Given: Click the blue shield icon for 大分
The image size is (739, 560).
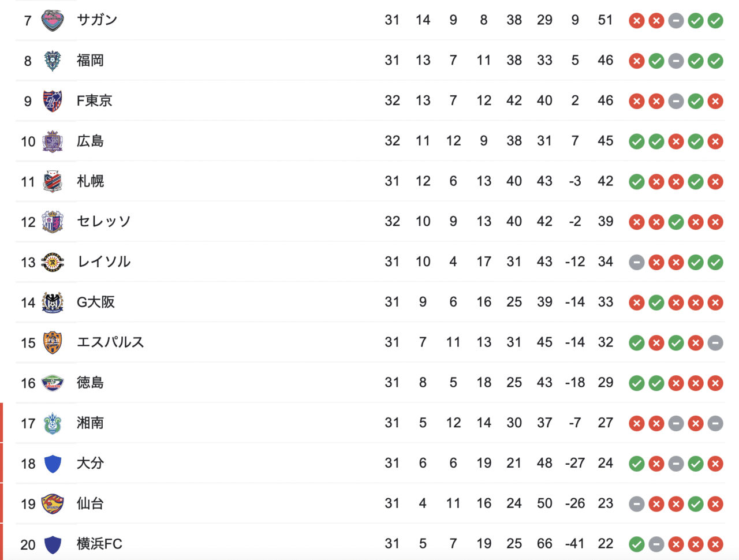Looking at the screenshot, I should point(53,464).
